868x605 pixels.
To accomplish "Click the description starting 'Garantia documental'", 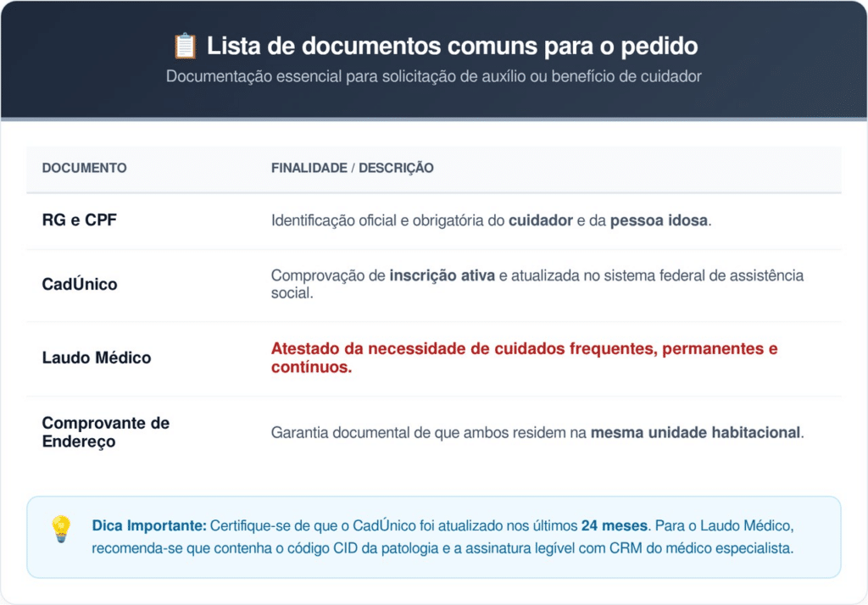I will click(537, 432).
